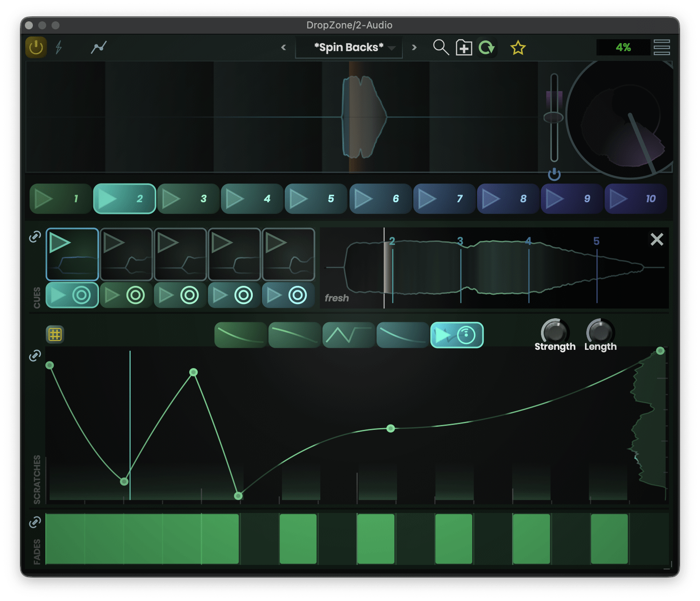Open the Spin Backs preset dropdown
This screenshot has width=700, height=601.
tap(349, 48)
